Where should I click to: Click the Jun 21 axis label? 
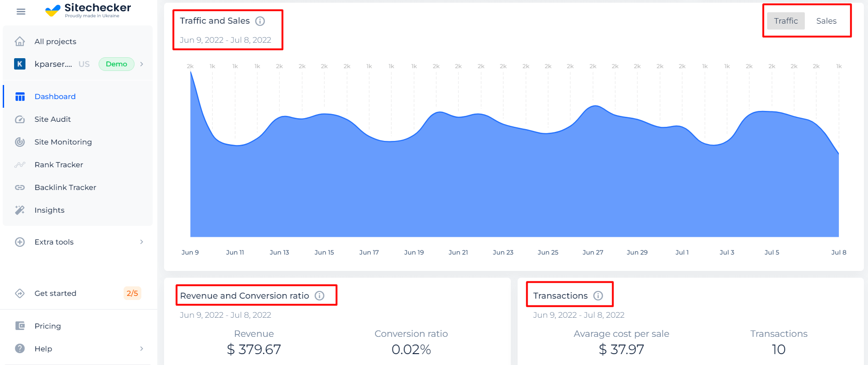(x=458, y=252)
